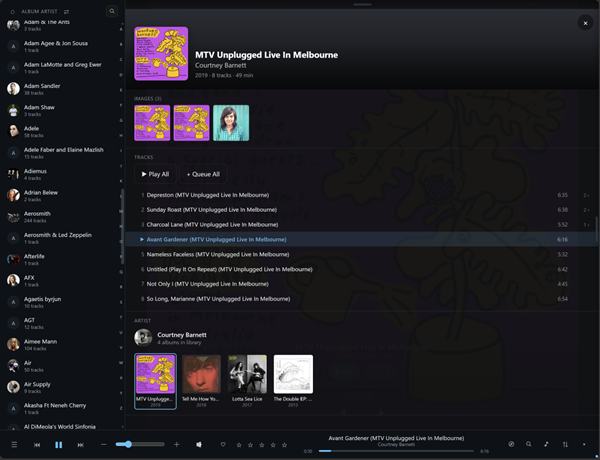Screen dimensions: 600x460
Task: Select Aerosmith in the artist list
Action: pos(61,217)
